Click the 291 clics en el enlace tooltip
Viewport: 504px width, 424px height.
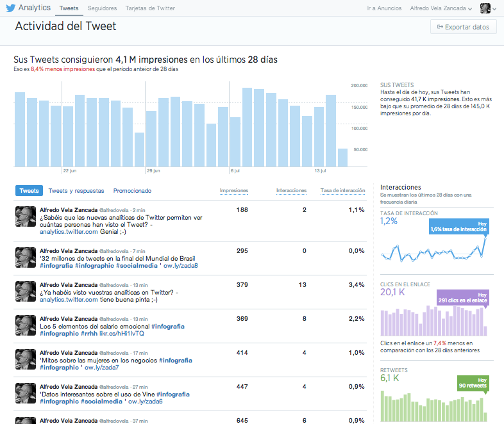click(x=463, y=298)
